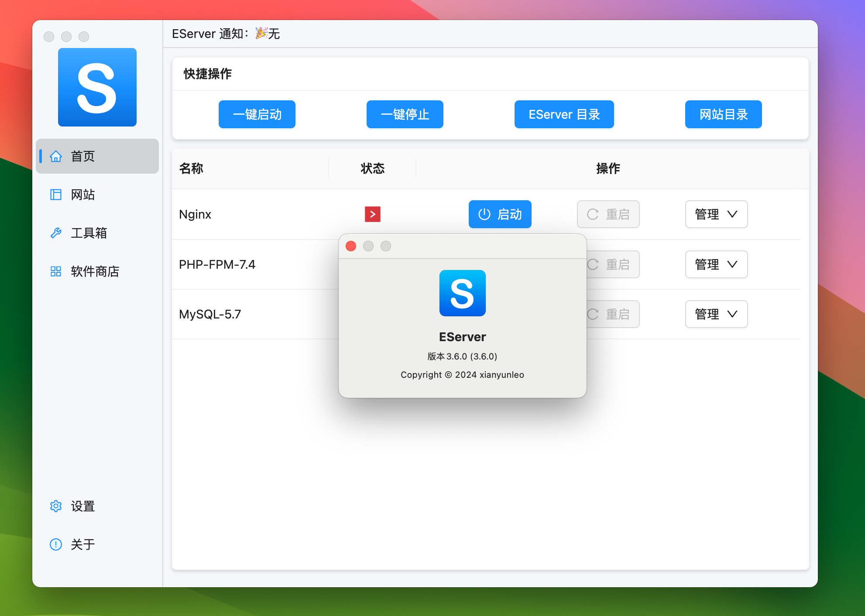The image size is (865, 616).
Task: Click the Copyright 2024 xianyunleo text
Action: pyautogui.click(x=463, y=375)
